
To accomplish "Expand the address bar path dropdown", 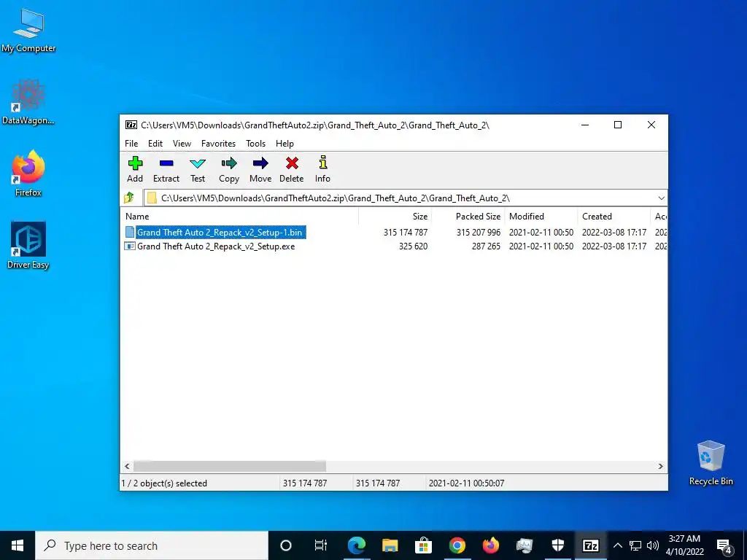I will [661, 198].
